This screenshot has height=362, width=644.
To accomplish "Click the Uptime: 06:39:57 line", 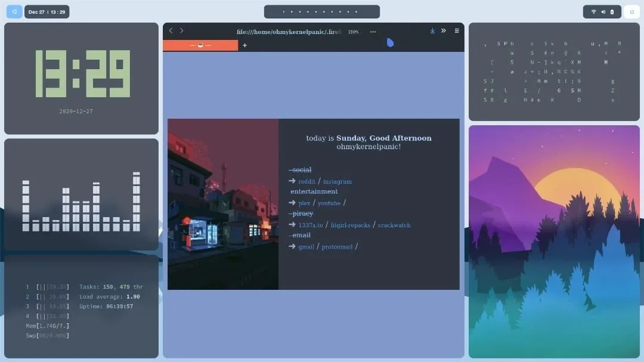I will pos(106,307).
